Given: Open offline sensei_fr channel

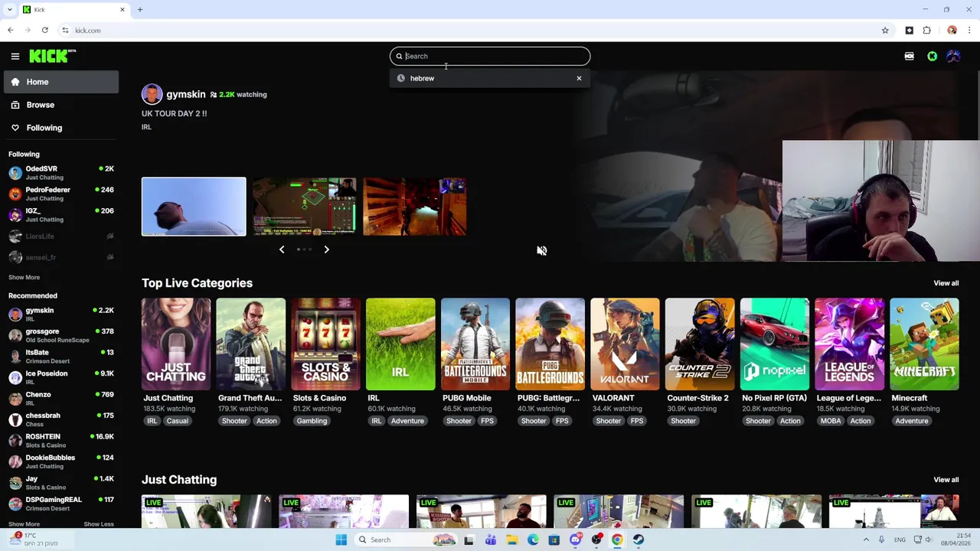Looking at the screenshot, I should click(61, 257).
